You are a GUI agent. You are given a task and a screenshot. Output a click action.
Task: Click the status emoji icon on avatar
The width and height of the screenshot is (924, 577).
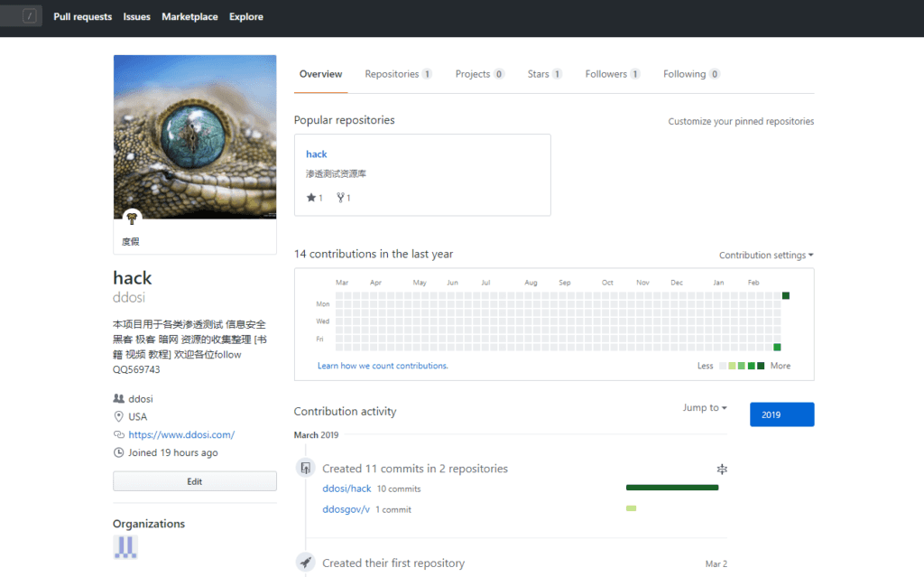point(133,219)
